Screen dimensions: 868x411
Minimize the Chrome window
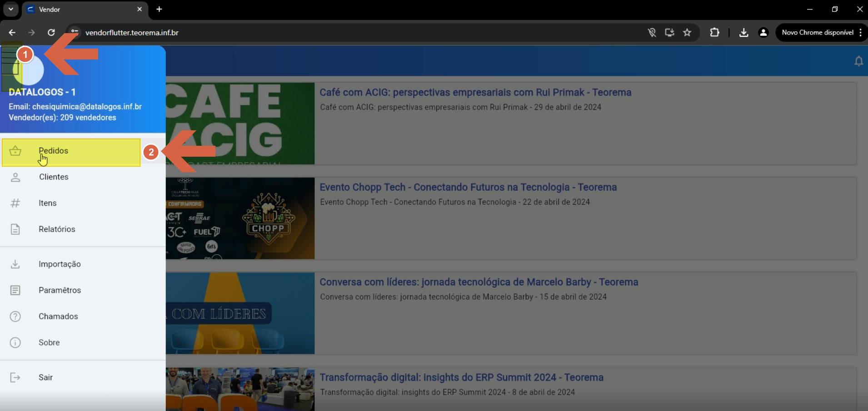click(x=809, y=9)
